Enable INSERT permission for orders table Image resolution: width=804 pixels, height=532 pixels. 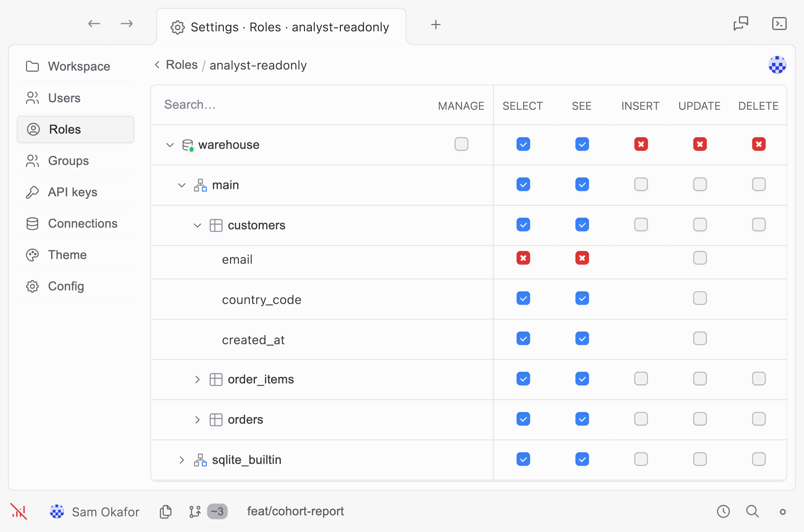point(641,419)
